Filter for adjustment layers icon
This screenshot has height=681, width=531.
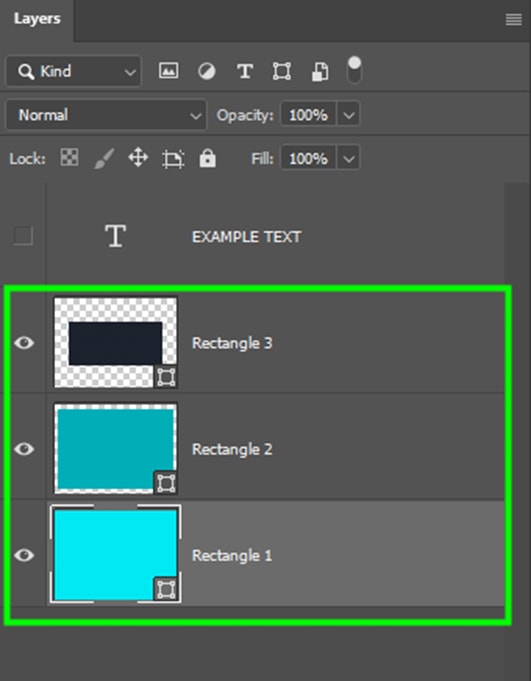(207, 71)
